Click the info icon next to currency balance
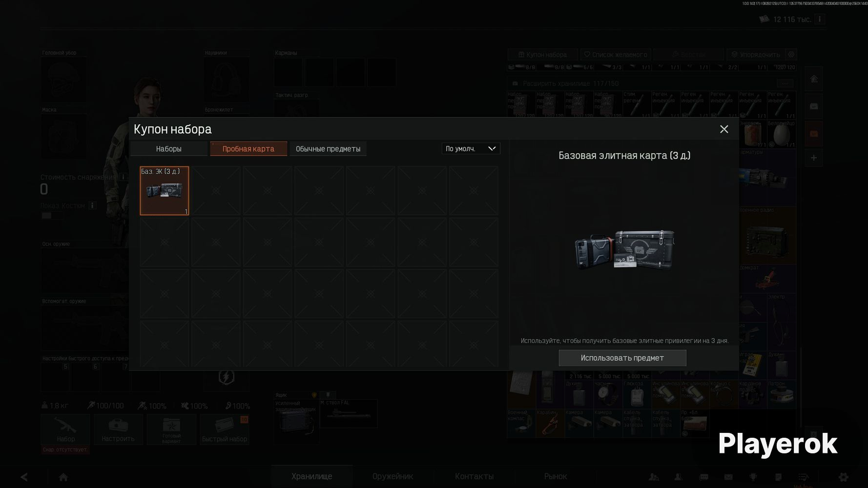868x488 pixels. pyautogui.click(x=820, y=19)
